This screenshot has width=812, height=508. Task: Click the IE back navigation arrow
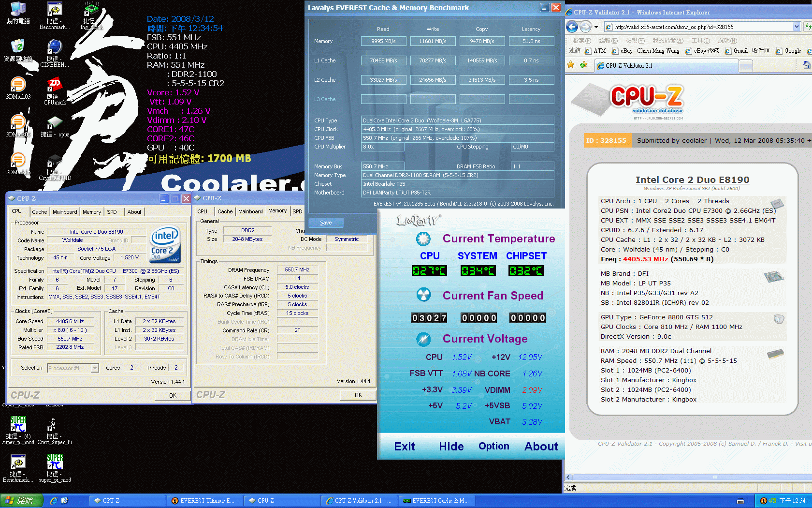[572, 27]
